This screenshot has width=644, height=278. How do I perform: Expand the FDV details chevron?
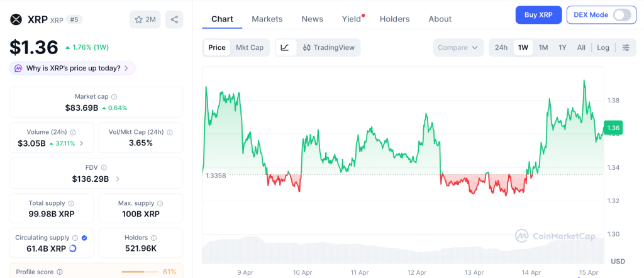(x=117, y=179)
